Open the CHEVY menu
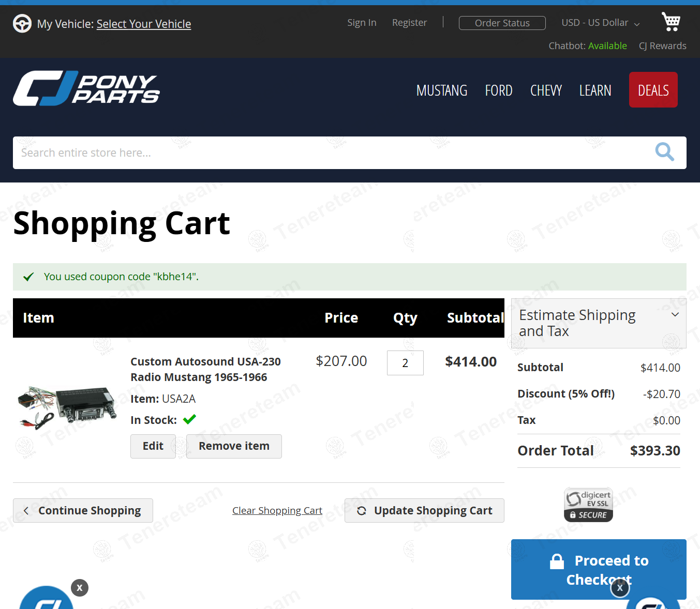This screenshot has height=609, width=700. (x=546, y=90)
